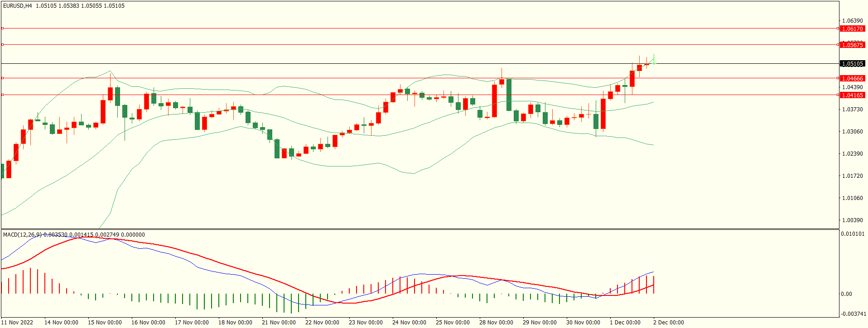Image resolution: width=868 pixels, height=328 pixels.
Task: Select the 2 Dec 00:00 time label
Action: (668, 323)
